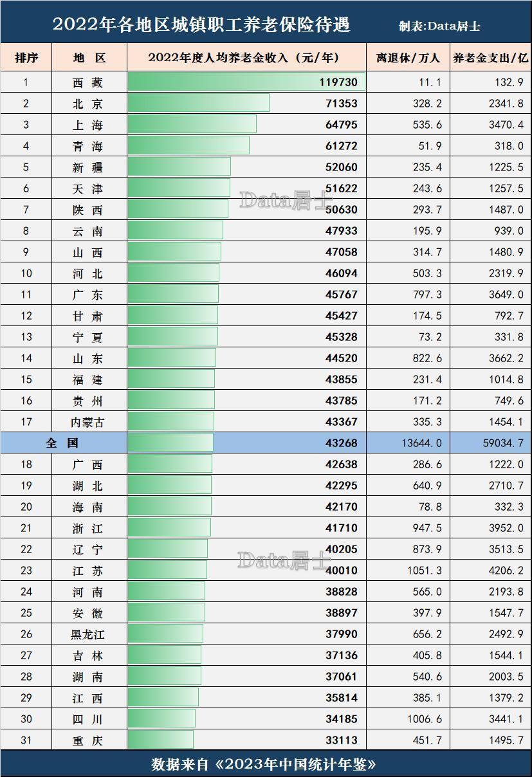532x777 pixels.
Task: Click the 新疆 region cell
Action: [x=89, y=167]
